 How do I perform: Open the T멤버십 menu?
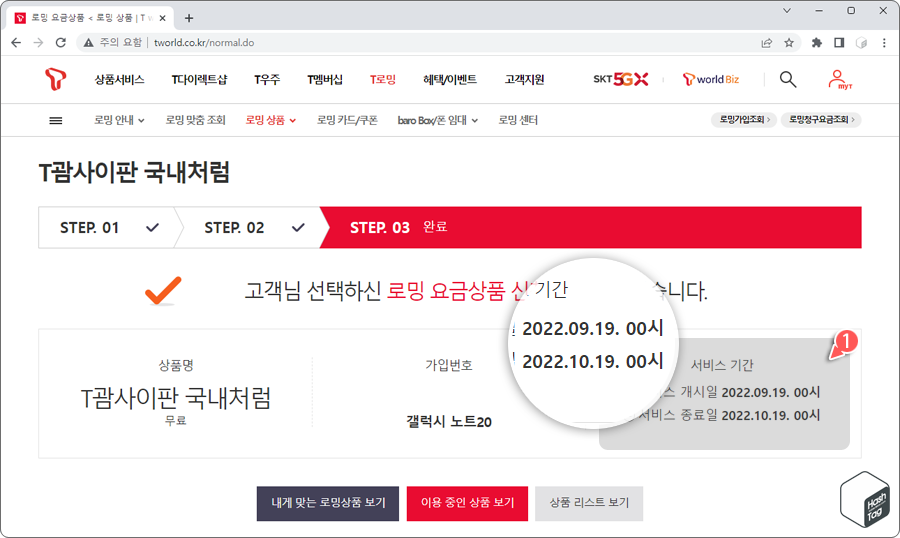(325, 79)
